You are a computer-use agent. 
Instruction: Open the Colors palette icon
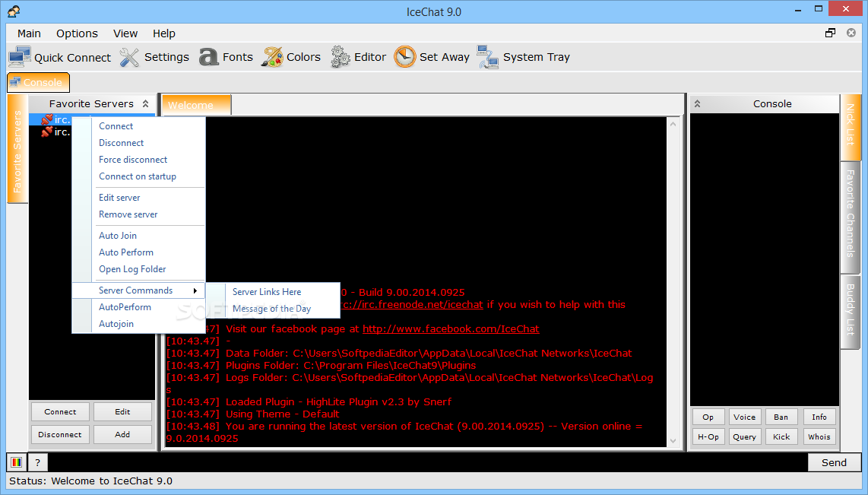click(272, 57)
